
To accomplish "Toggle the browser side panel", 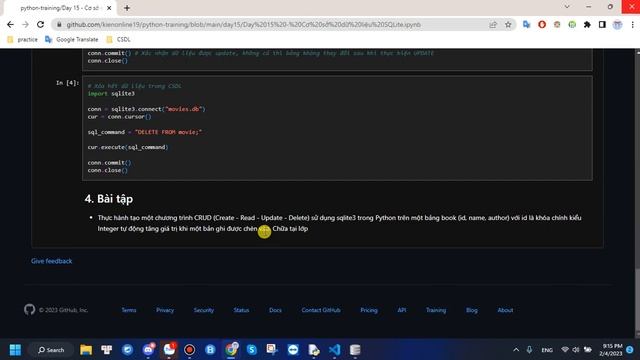I will pos(602,24).
